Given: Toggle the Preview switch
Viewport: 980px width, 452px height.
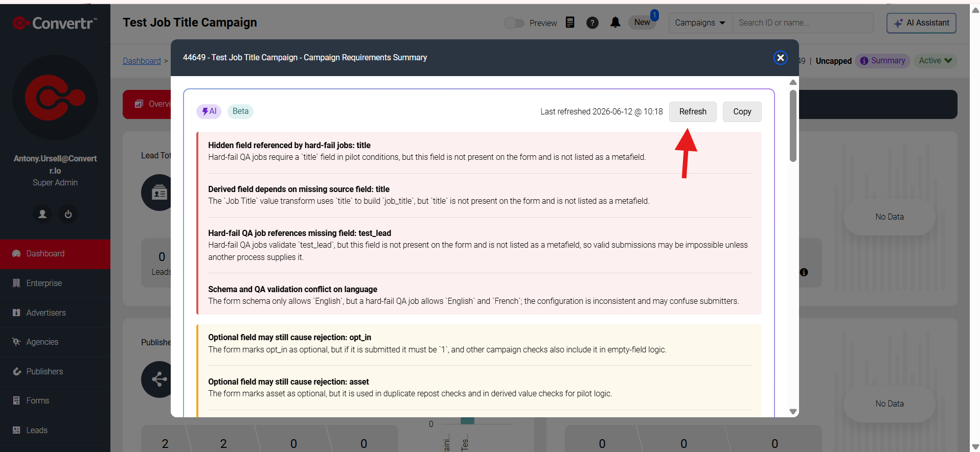Looking at the screenshot, I should (x=514, y=23).
